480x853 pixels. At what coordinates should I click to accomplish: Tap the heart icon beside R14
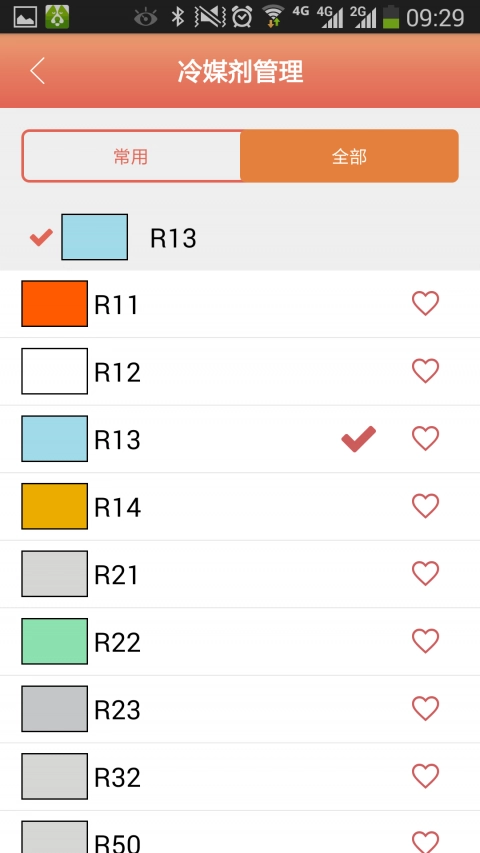pyautogui.click(x=425, y=505)
